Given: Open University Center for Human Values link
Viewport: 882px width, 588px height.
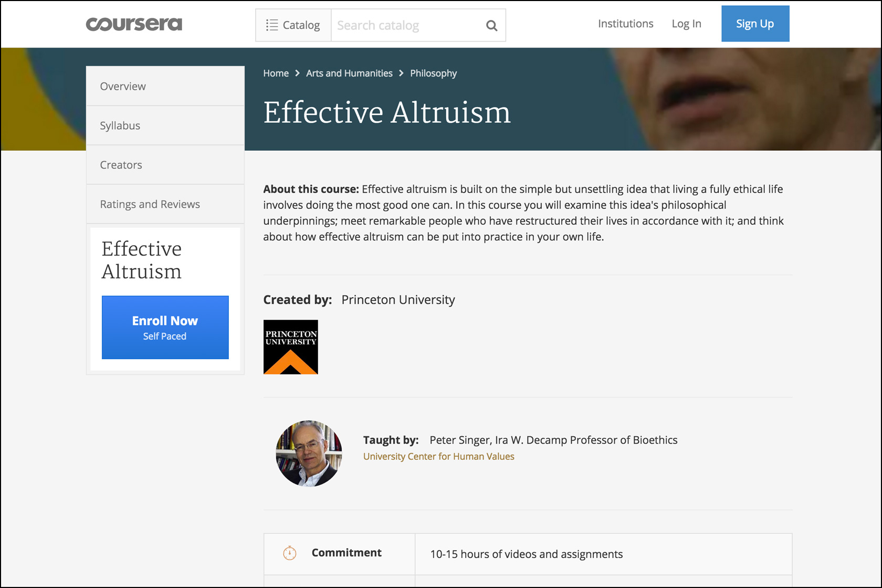Looking at the screenshot, I should pyautogui.click(x=439, y=457).
